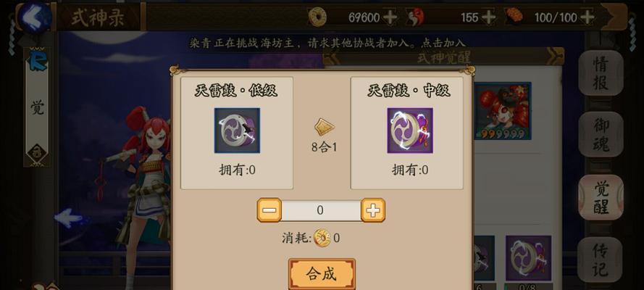This screenshot has width=644, height=290.
Task: Tap the blue back arrow icon
Action: point(35,17)
